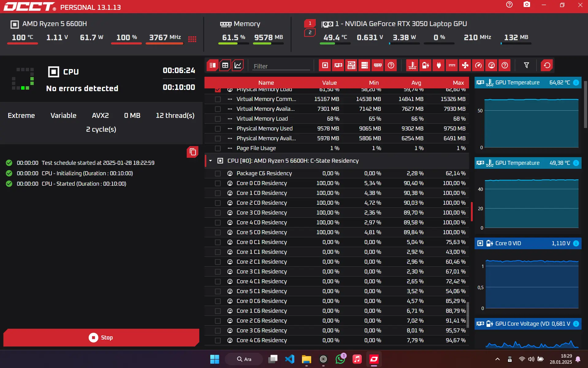Select GPU tab 1 in the header
The image size is (588, 368).
(x=310, y=23)
